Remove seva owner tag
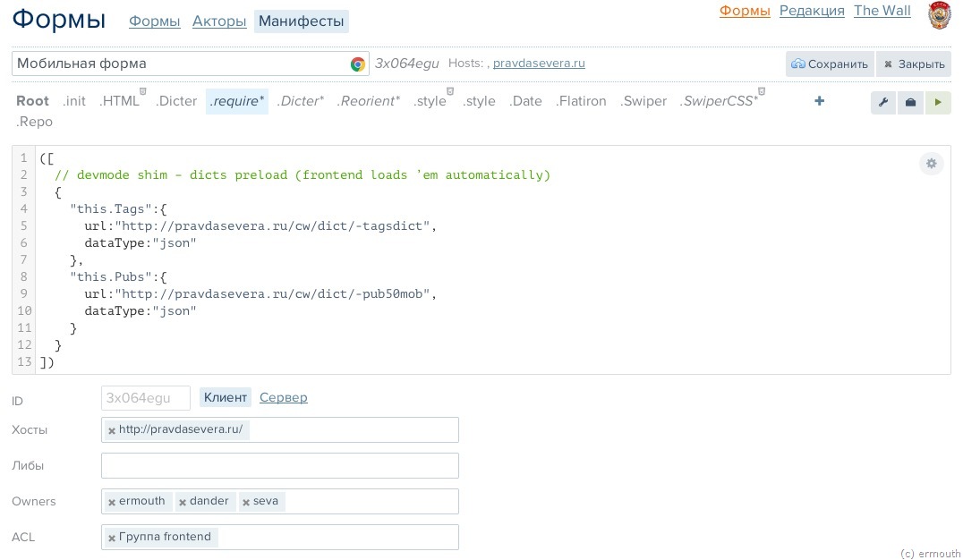This screenshot has height=560, width=963. click(x=245, y=502)
